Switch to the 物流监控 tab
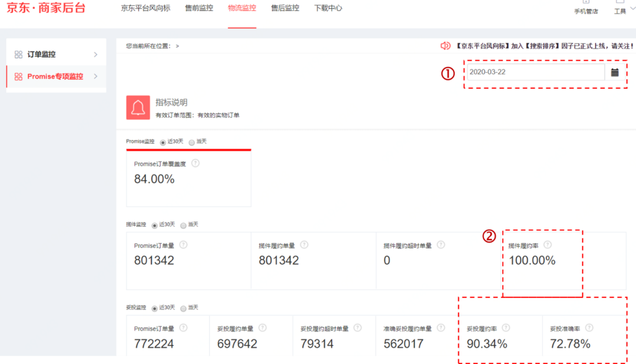Viewport: 636px width, 364px height. coord(242,8)
